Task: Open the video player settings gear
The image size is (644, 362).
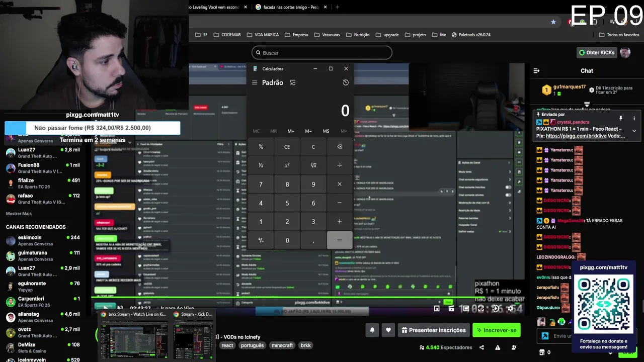Action: click(x=510, y=309)
